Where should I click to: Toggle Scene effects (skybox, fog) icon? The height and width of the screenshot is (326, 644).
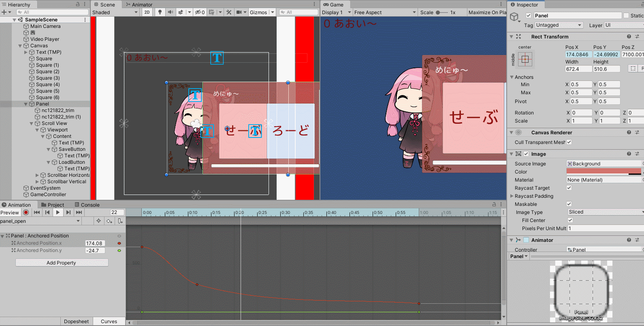point(181,12)
